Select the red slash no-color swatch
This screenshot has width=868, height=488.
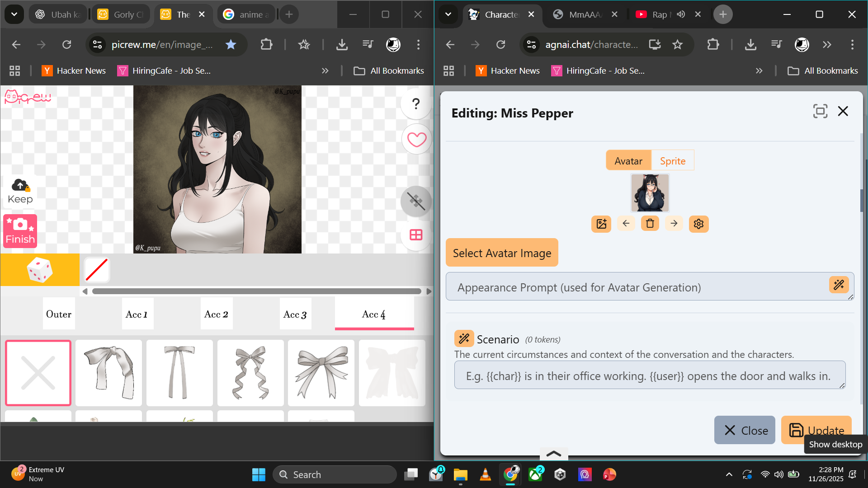[x=97, y=270]
